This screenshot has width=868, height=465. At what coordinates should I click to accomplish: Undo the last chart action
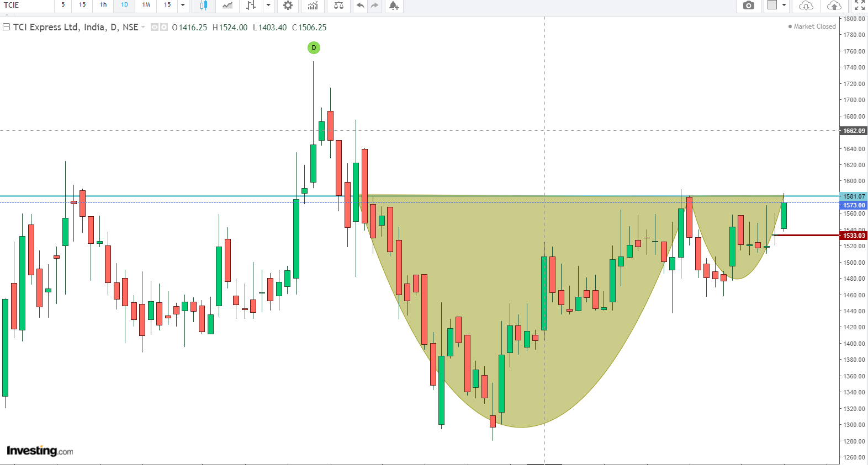[x=360, y=6]
